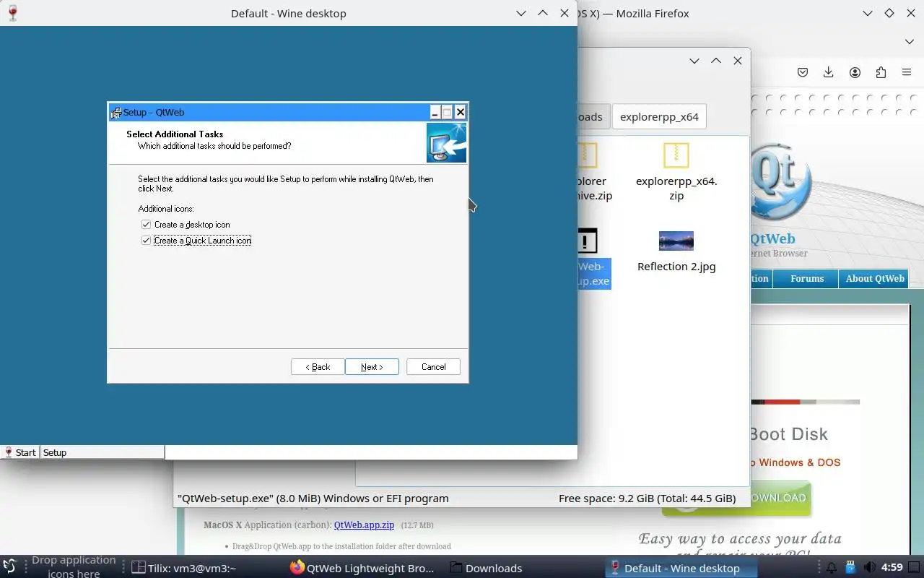Image resolution: width=924 pixels, height=578 pixels.
Task: Toggle the Create a Quick Launch icon checkbox
Action: (147, 241)
